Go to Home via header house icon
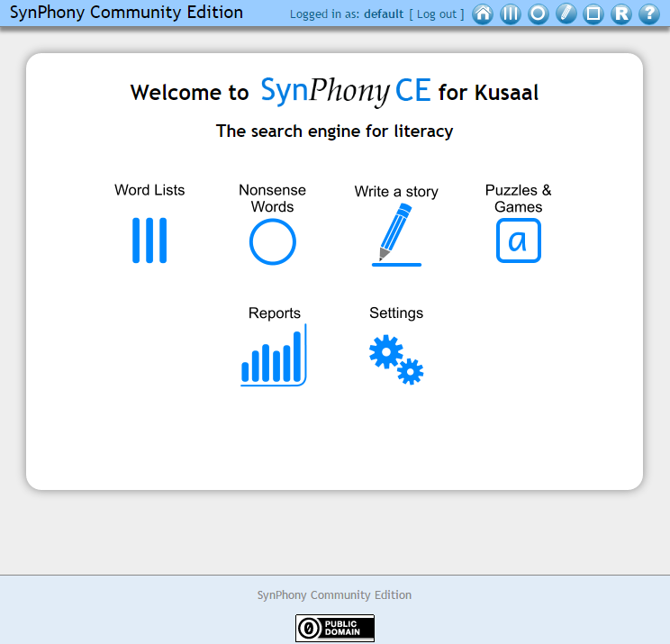 click(483, 14)
